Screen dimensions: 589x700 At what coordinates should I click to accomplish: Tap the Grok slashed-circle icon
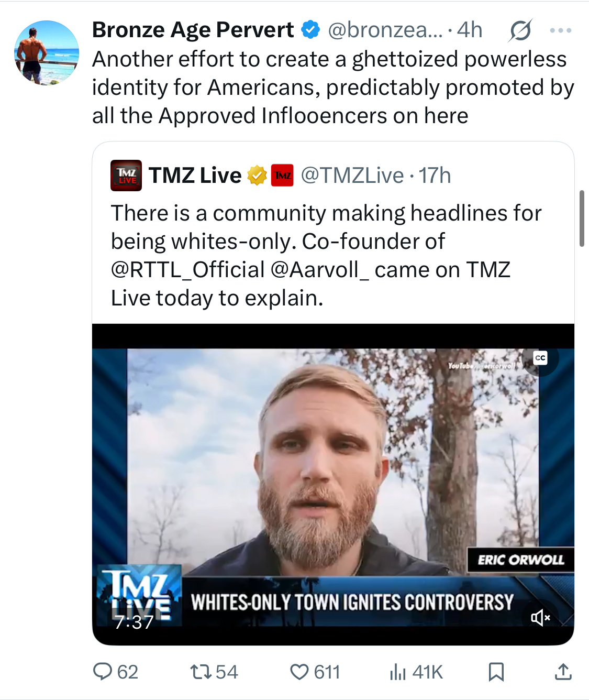click(x=520, y=30)
